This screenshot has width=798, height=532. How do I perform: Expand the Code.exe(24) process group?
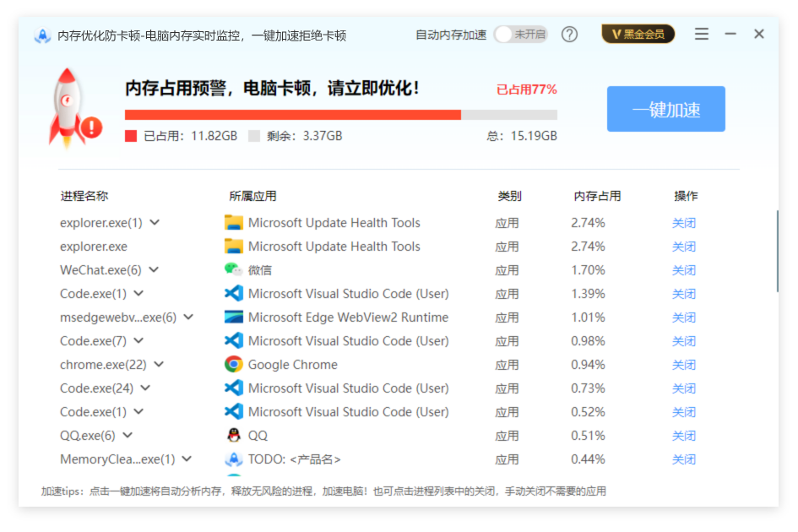[x=145, y=388]
